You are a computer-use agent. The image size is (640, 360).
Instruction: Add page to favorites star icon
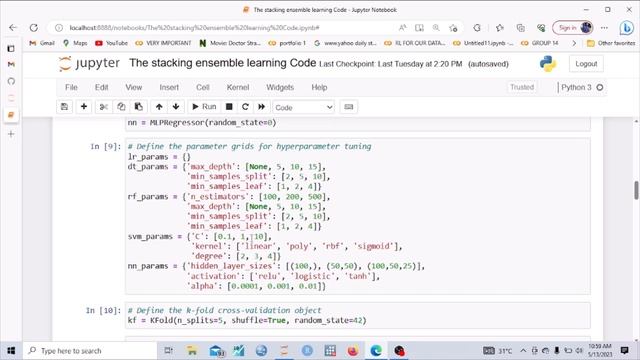[453, 28]
